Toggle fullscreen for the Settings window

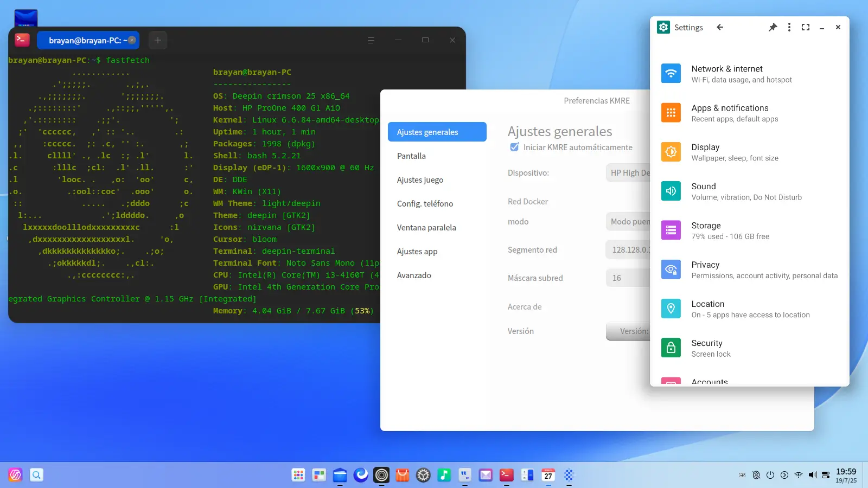806,27
